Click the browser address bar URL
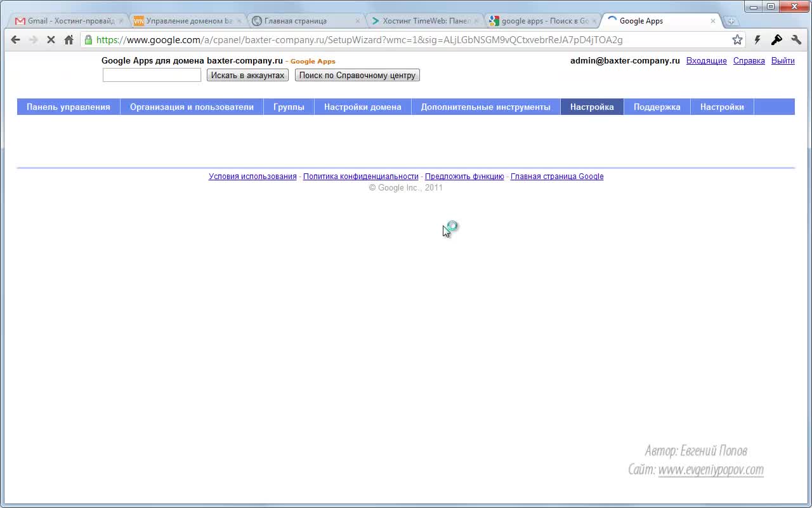Viewport: 812px width, 508px height. coord(359,39)
